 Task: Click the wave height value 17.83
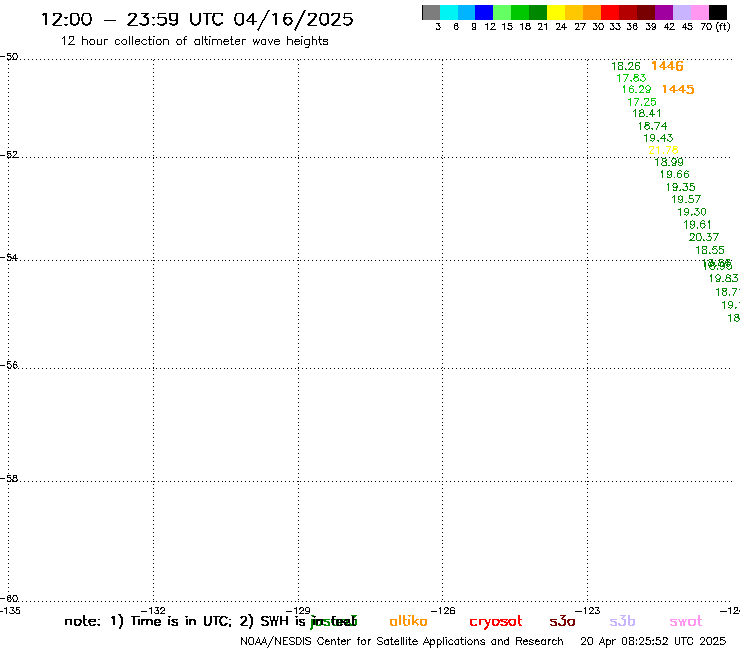(x=631, y=78)
